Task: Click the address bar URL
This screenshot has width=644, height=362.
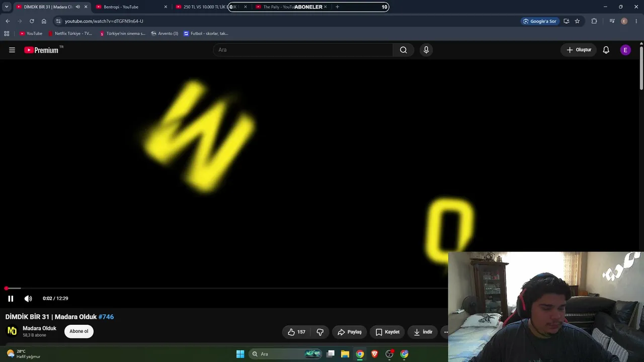Action: 104,21
